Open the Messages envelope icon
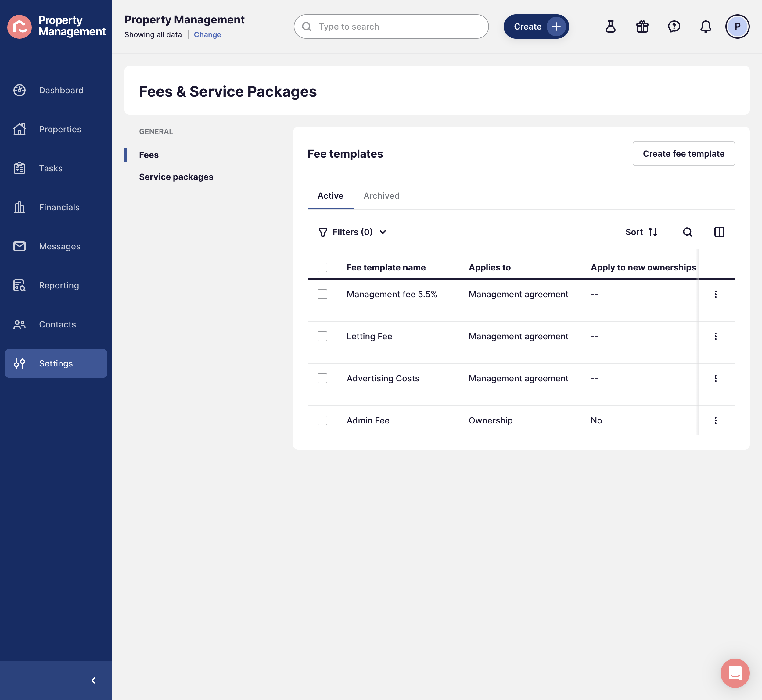The height and width of the screenshot is (700, 762). pyautogui.click(x=19, y=246)
